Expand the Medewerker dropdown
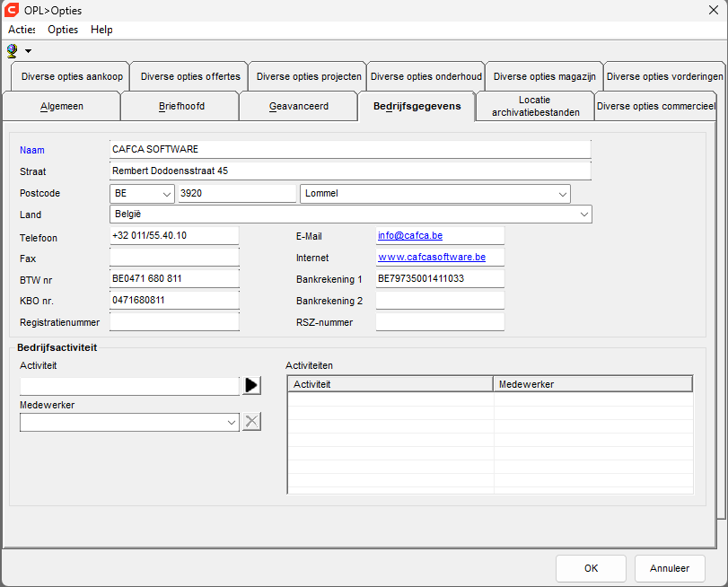This screenshot has width=728, height=587. [232, 423]
